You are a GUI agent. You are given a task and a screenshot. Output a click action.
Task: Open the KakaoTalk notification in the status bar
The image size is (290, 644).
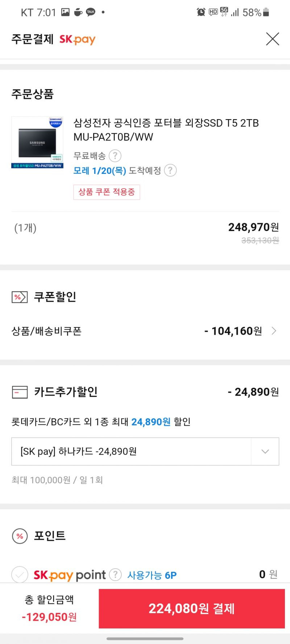point(91,12)
